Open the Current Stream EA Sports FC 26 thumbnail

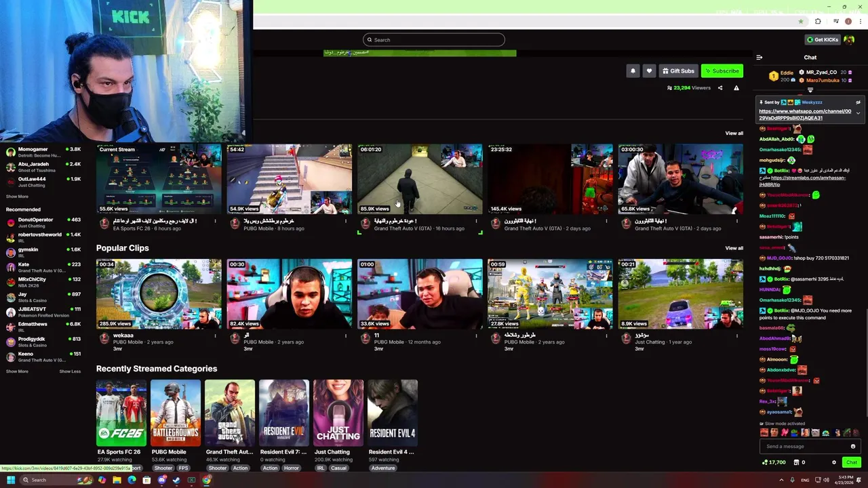pos(159,179)
